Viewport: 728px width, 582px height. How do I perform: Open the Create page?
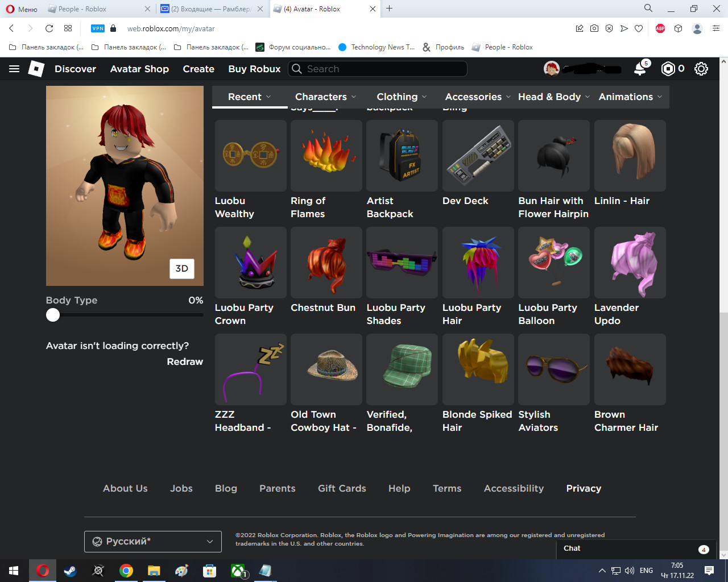198,69
